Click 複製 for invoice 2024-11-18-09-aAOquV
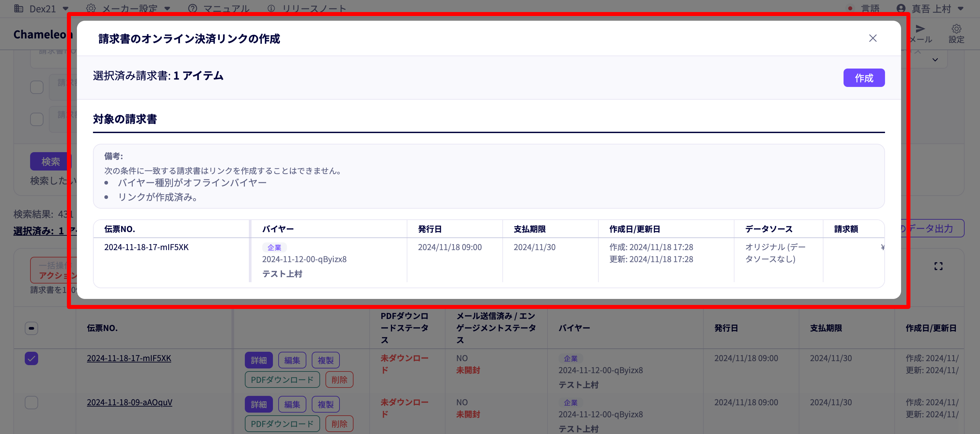This screenshot has height=434, width=980. [x=326, y=404]
